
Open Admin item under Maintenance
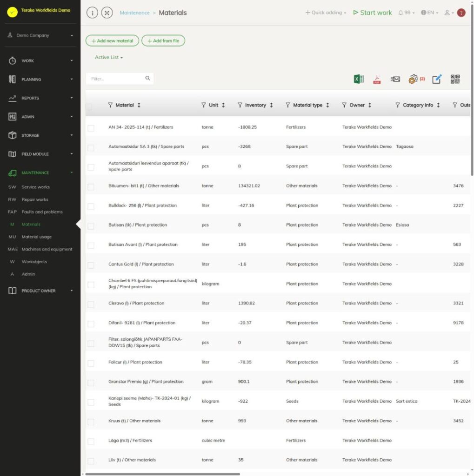coord(28,274)
